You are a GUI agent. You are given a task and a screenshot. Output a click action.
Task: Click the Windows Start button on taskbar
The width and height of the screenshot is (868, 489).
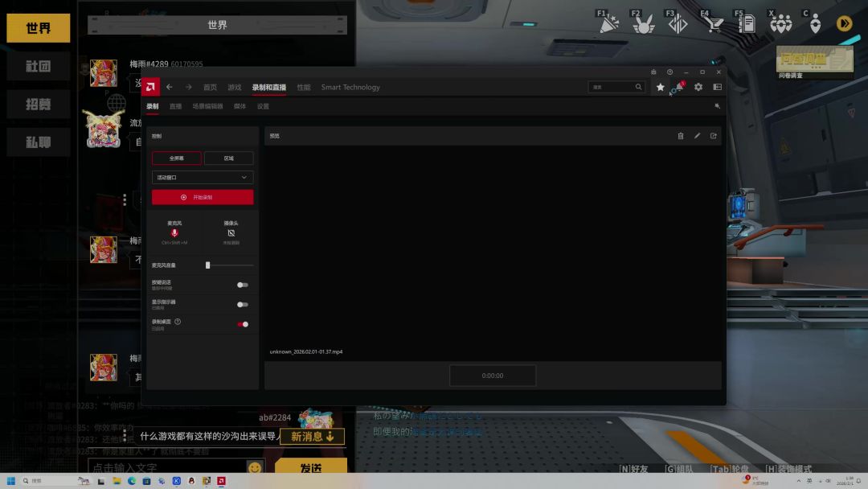(x=11, y=481)
